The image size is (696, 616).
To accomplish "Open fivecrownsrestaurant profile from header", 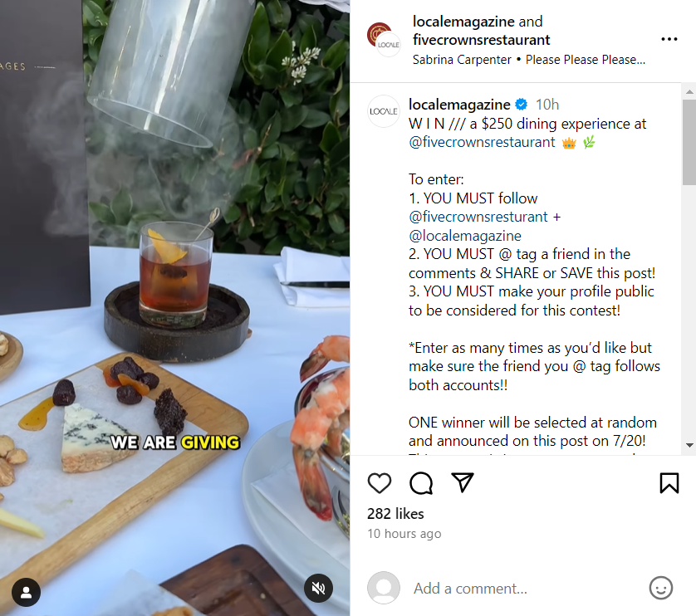I will click(x=481, y=40).
